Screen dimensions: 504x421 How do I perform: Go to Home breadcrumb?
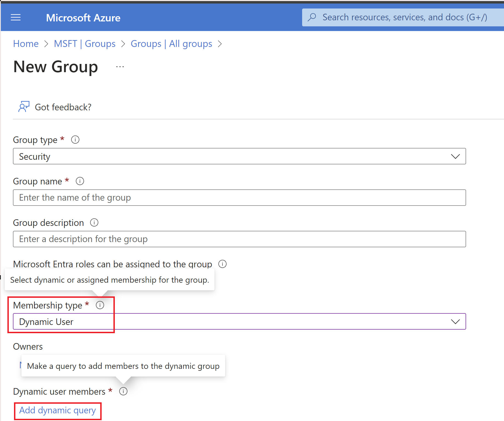point(26,44)
